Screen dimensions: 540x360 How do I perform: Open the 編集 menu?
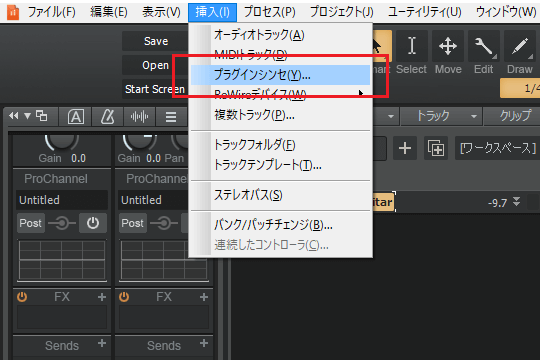point(109,12)
